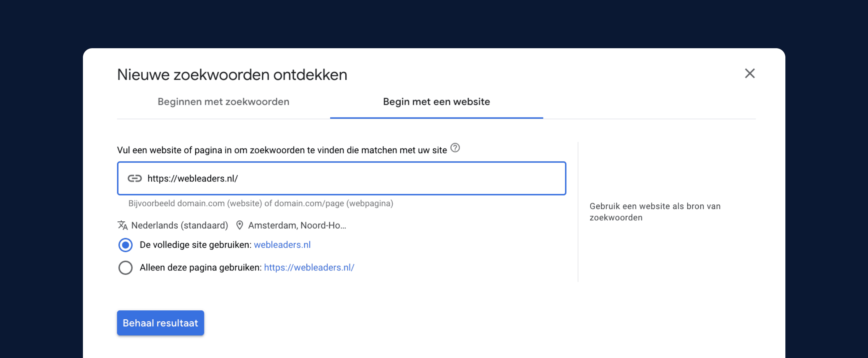Click the Bijvoorbeeld domain.com hint text
868x358 pixels.
[x=261, y=203]
